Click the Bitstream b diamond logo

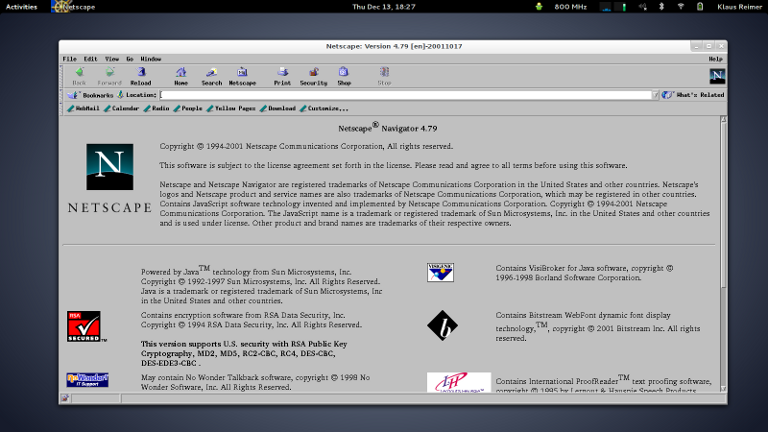[442, 326]
